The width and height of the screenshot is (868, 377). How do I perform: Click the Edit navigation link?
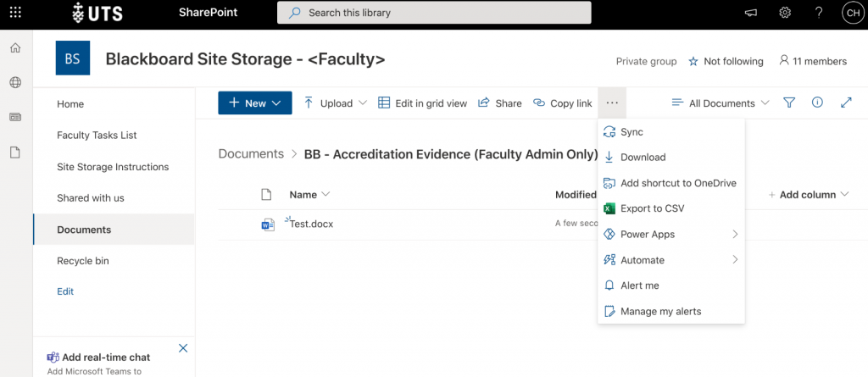coord(65,291)
